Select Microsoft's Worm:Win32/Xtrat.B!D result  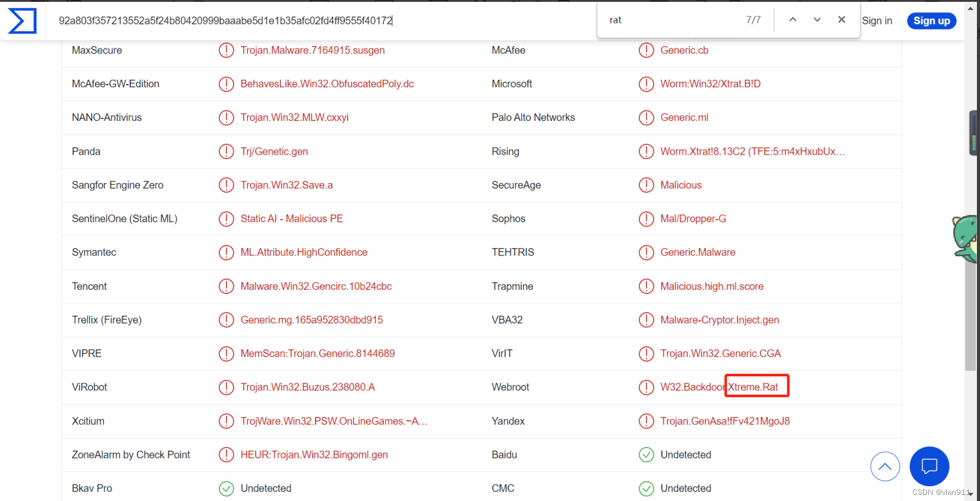point(710,84)
